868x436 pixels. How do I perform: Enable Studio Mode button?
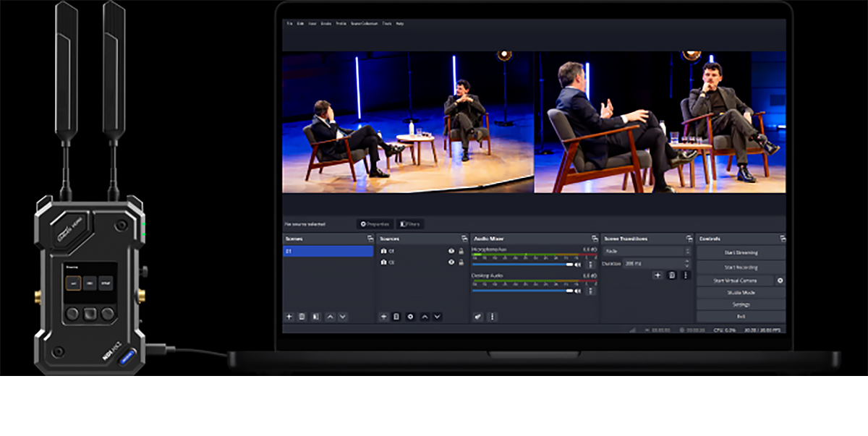[x=741, y=293]
